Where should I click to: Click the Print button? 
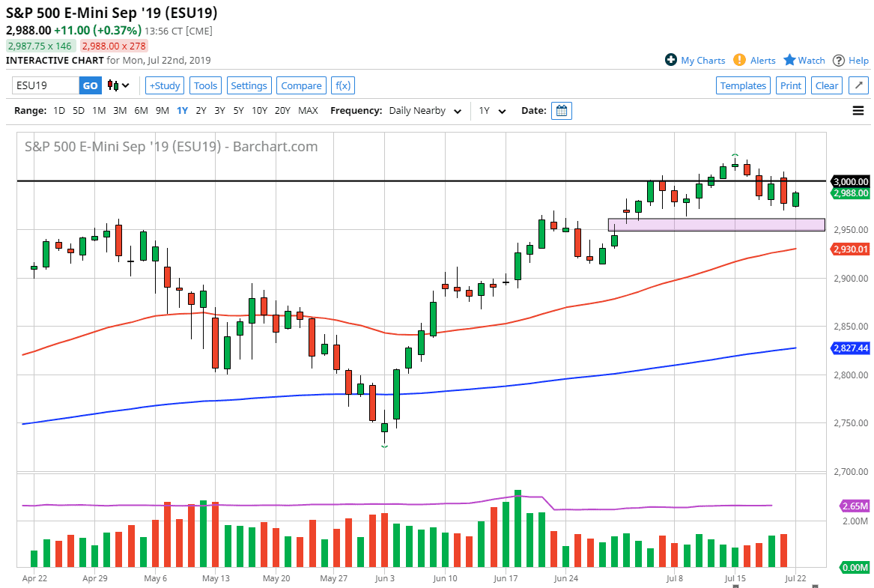point(791,85)
